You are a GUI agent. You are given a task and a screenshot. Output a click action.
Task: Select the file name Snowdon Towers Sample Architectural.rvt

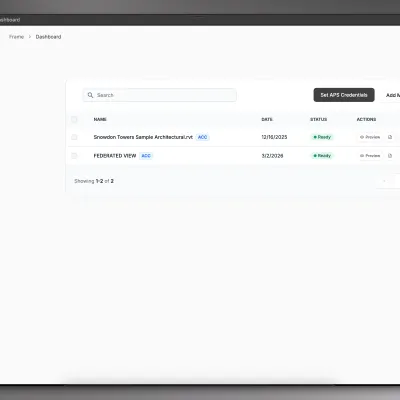[143, 137]
